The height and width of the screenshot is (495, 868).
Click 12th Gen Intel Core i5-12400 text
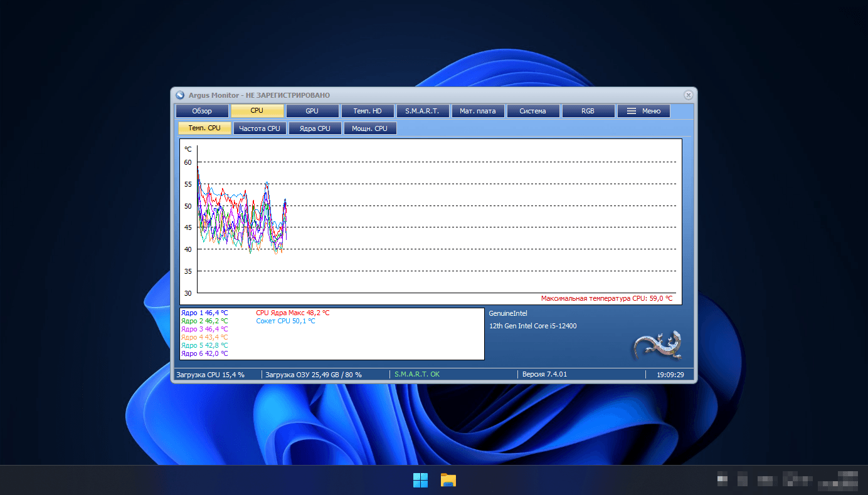coord(533,326)
